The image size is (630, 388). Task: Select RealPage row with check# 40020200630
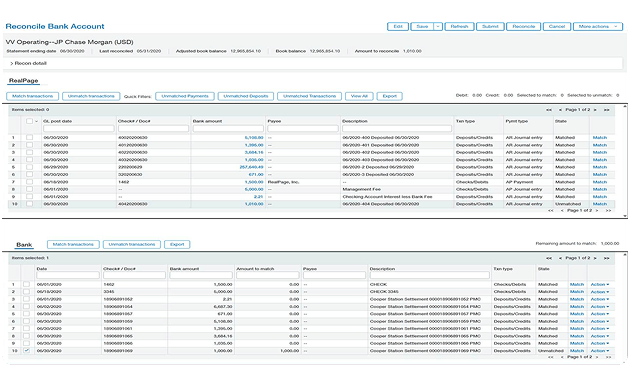pyautogui.click(x=29, y=137)
